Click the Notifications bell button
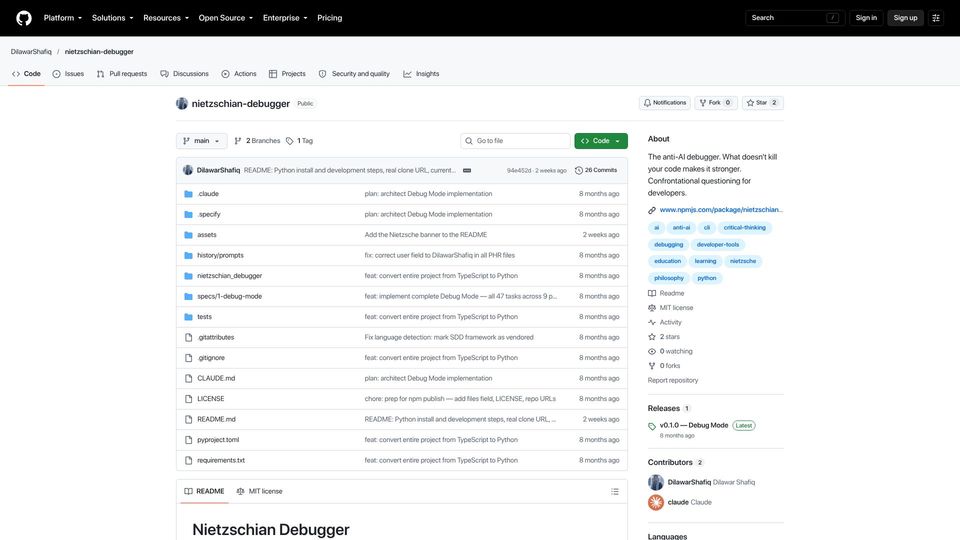The image size is (960, 540). [x=664, y=103]
